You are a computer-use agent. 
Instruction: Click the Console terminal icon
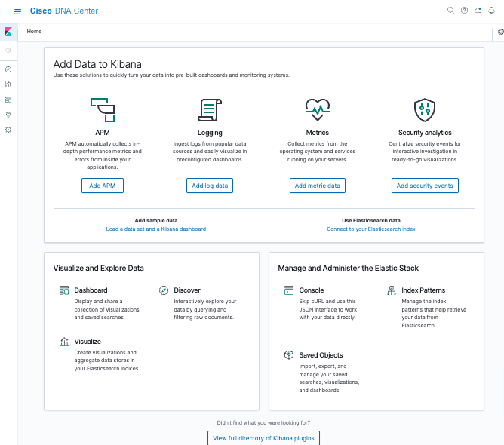click(x=289, y=290)
